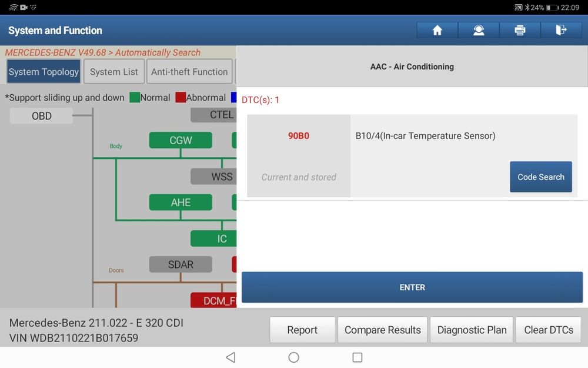Click Clear DTCs

click(x=549, y=330)
